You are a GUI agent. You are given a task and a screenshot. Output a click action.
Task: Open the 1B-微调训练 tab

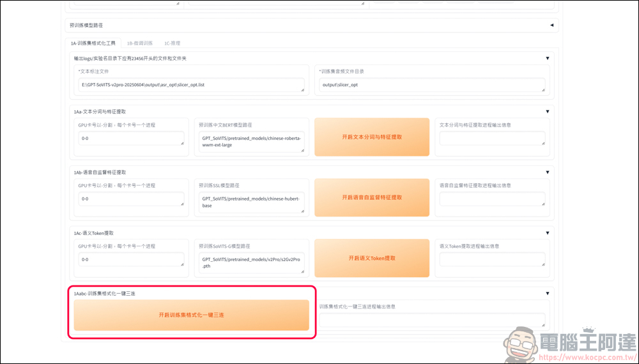pyautogui.click(x=139, y=43)
